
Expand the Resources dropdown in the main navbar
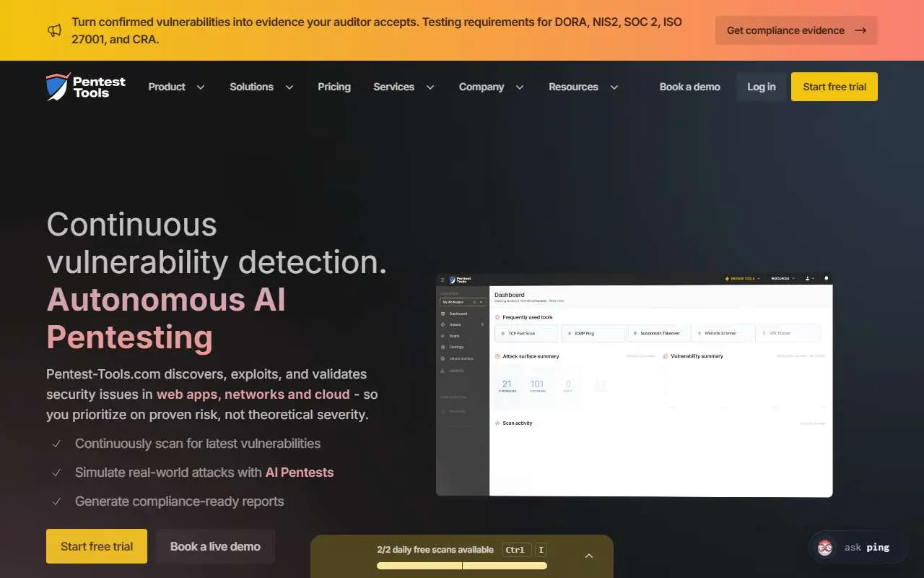pos(584,87)
